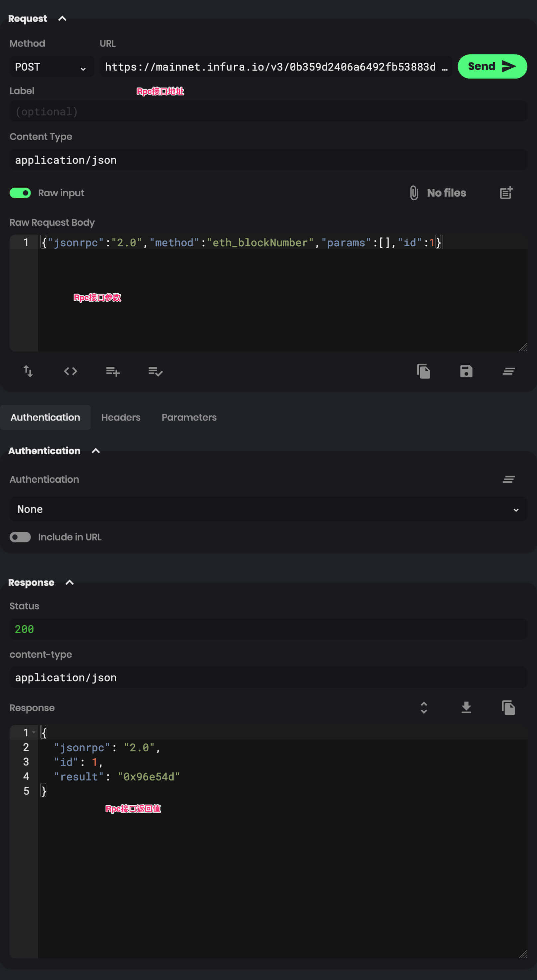Viewport: 537px width, 980px height.
Task: Expand response using the unfold arrows icon
Action: (424, 707)
